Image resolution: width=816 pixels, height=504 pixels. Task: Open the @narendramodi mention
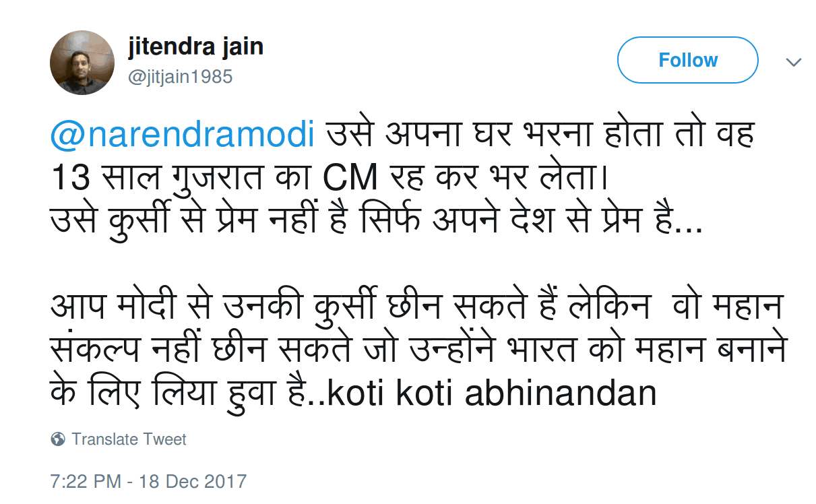[183, 135]
